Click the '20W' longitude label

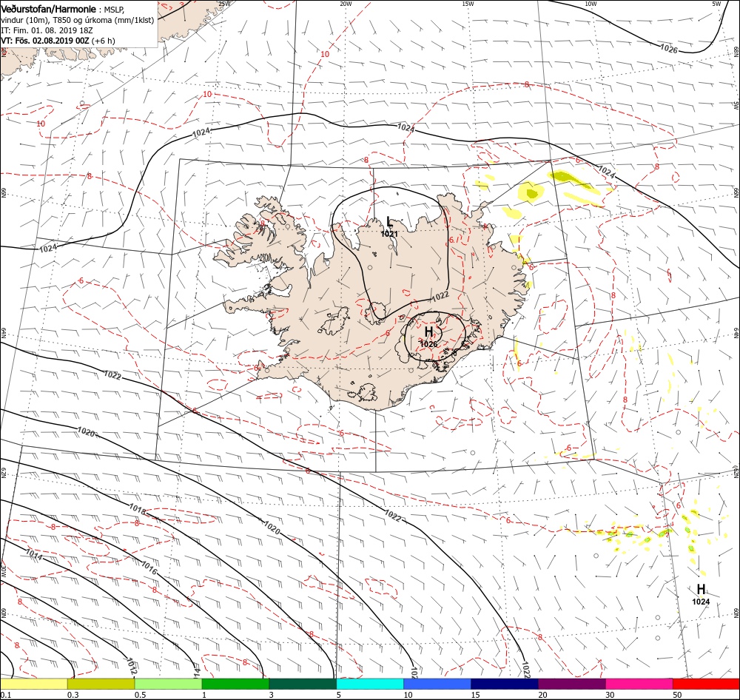click(x=346, y=4)
